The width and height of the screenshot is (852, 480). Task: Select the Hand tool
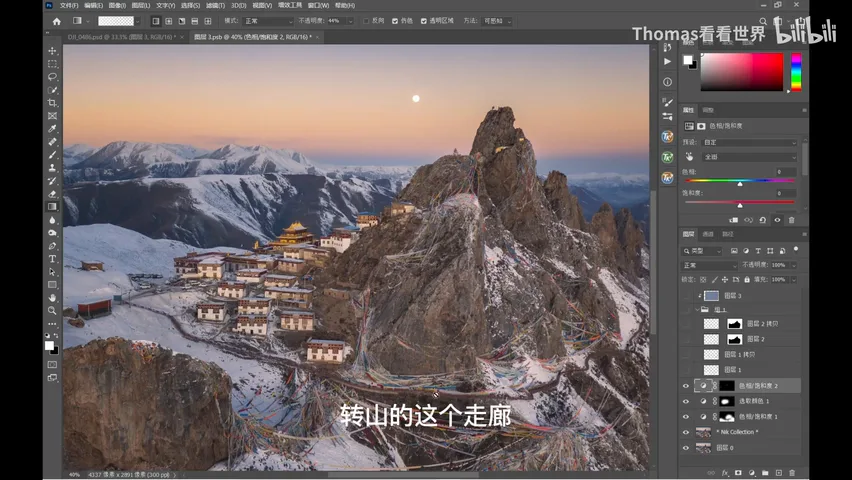(x=52, y=298)
